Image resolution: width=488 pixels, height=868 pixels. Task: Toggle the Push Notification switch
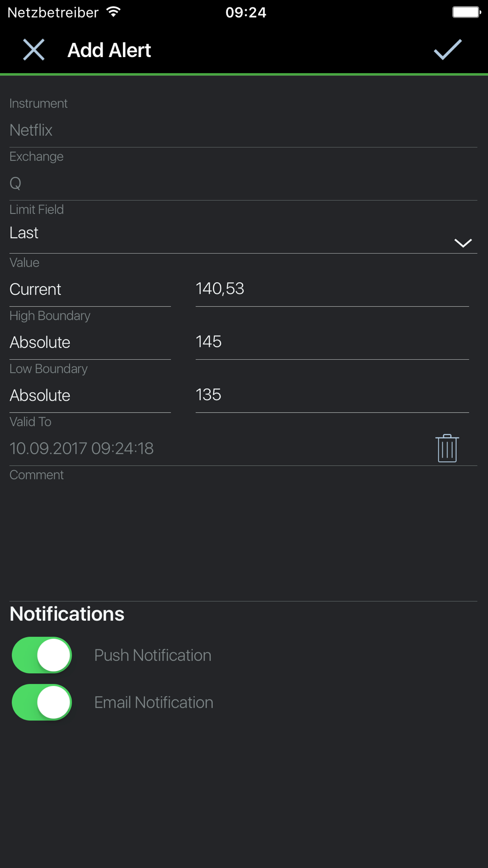(x=42, y=655)
